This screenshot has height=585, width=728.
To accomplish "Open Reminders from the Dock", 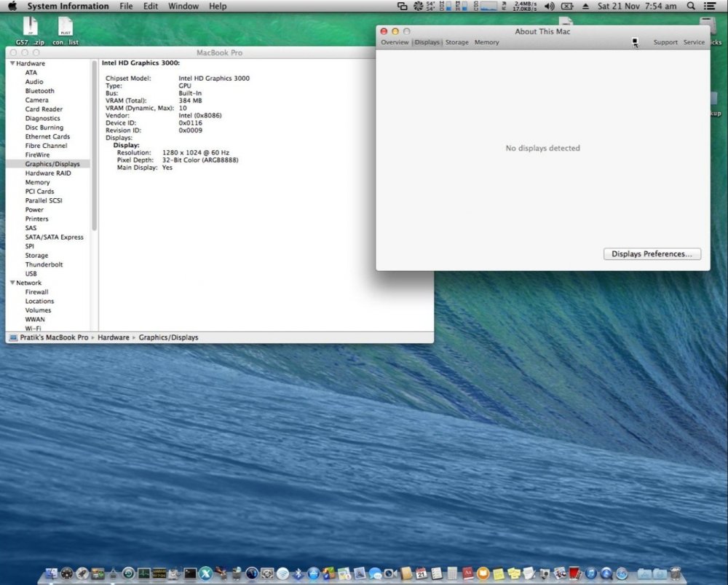I will [437, 573].
